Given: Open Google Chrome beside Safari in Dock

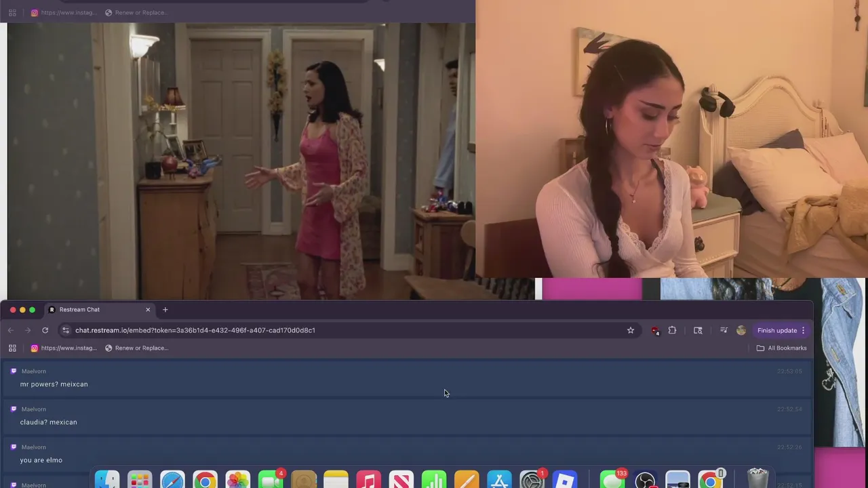Looking at the screenshot, I should pyautogui.click(x=205, y=480).
